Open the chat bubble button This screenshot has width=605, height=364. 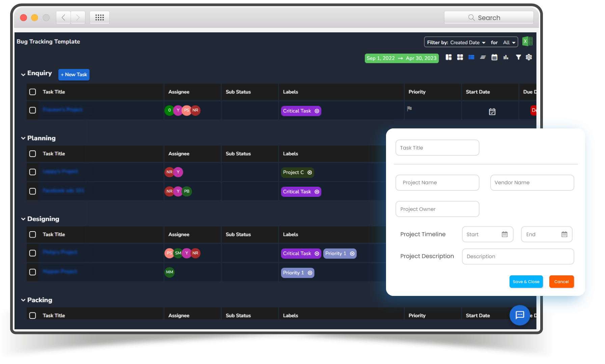coord(520,315)
